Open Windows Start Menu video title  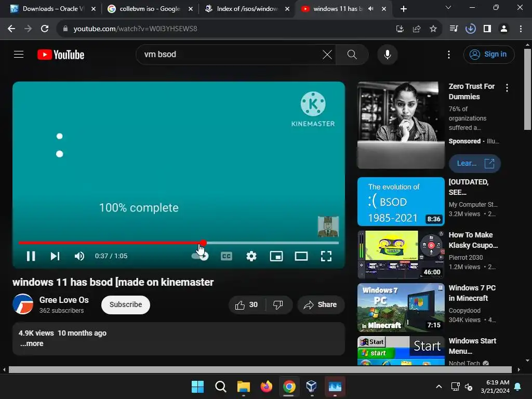point(472,345)
